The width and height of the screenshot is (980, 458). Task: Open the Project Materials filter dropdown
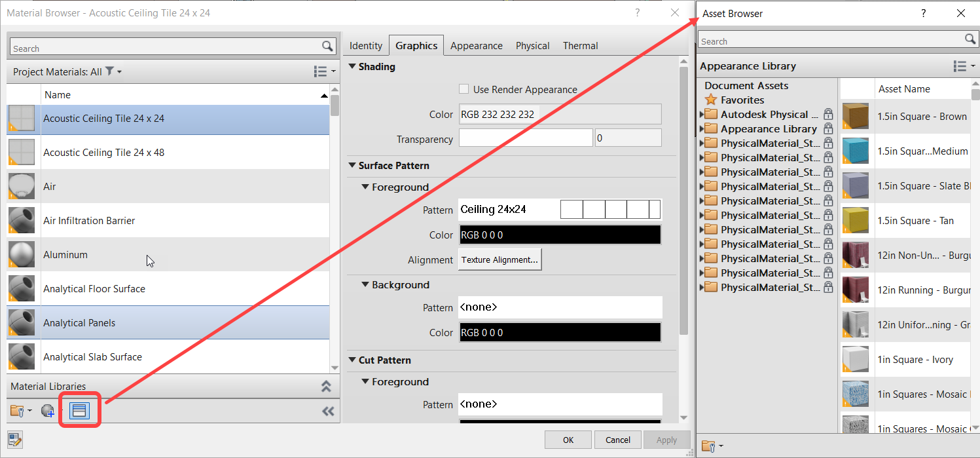(112, 71)
